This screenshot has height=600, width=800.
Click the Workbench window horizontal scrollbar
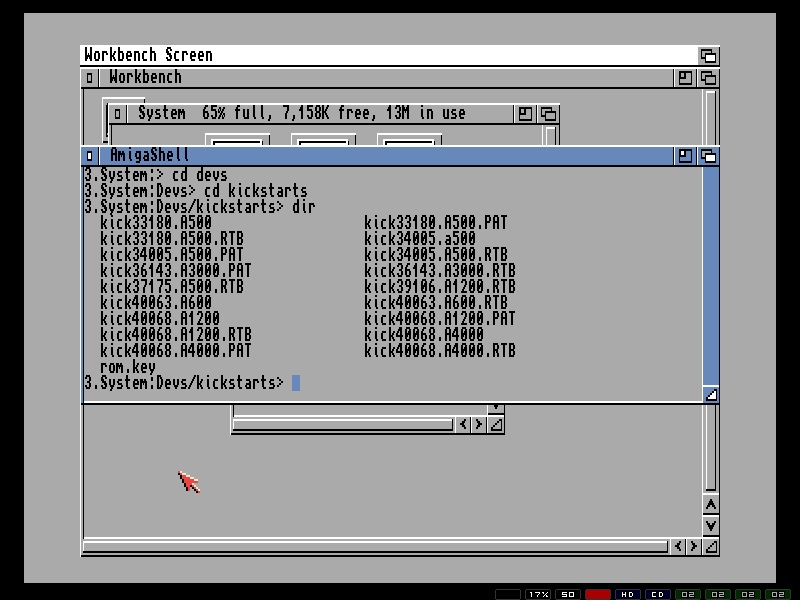point(376,546)
